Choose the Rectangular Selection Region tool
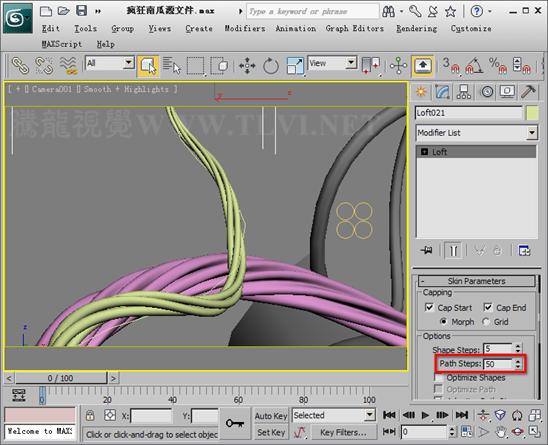548x445 pixels. point(195,66)
